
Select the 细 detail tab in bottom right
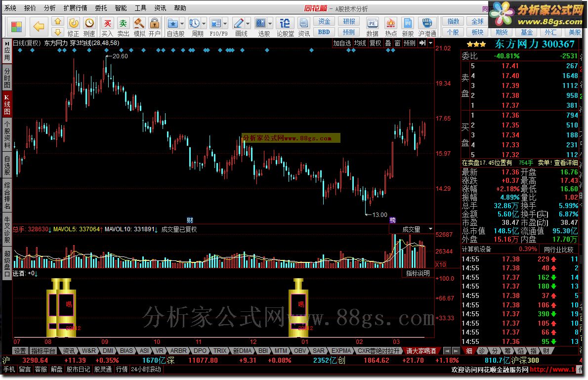[x=469, y=351]
